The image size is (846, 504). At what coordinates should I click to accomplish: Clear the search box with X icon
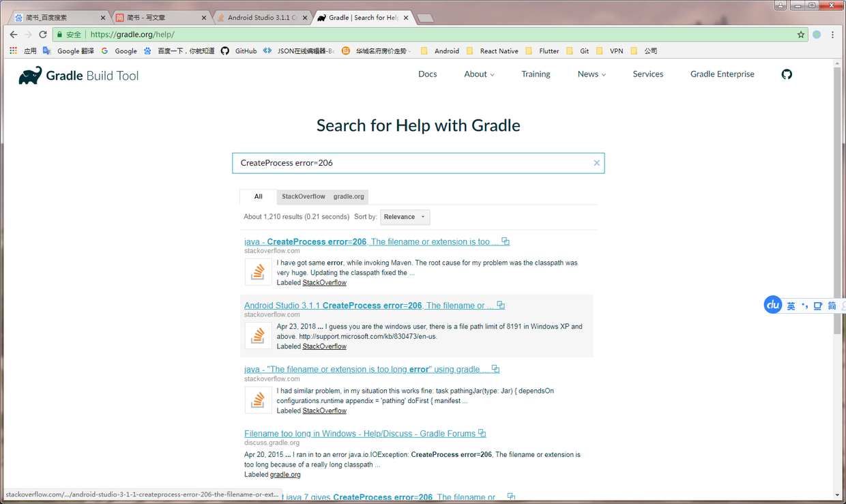(596, 163)
